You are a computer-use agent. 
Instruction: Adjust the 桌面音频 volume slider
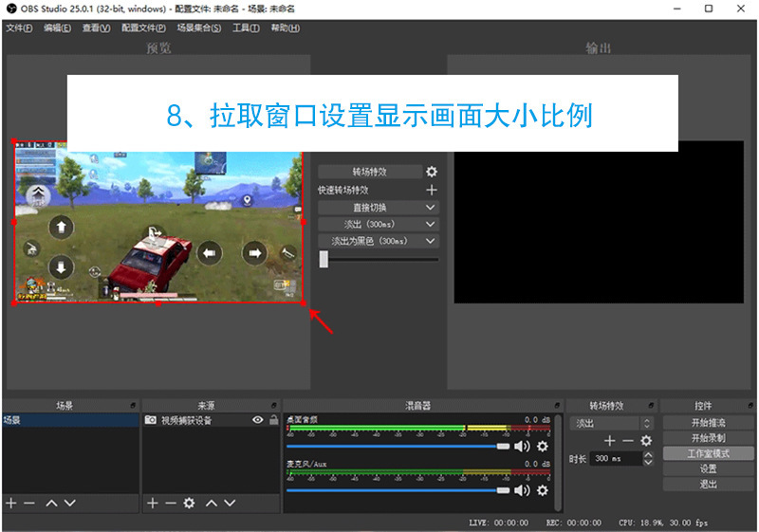coord(398,446)
